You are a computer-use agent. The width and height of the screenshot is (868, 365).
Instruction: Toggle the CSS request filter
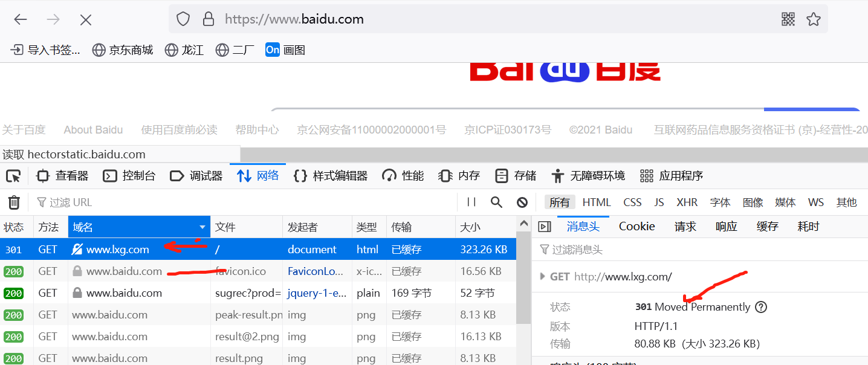pyautogui.click(x=632, y=202)
